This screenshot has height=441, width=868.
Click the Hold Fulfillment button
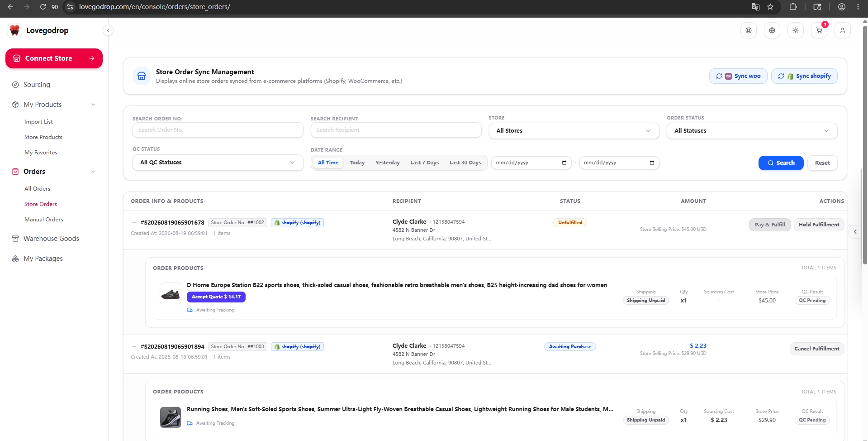pyautogui.click(x=819, y=225)
